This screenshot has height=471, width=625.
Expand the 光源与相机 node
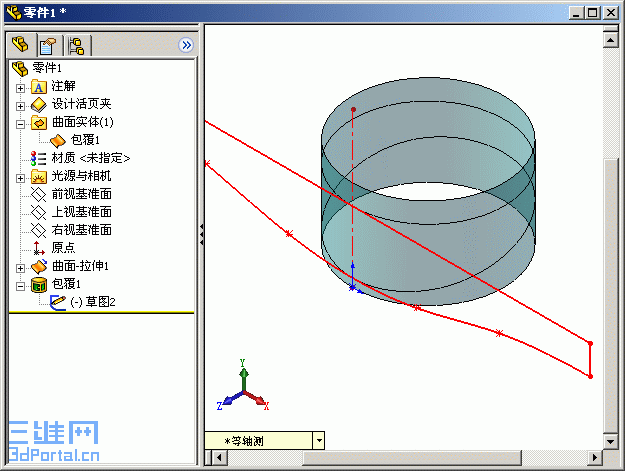(x=20, y=178)
